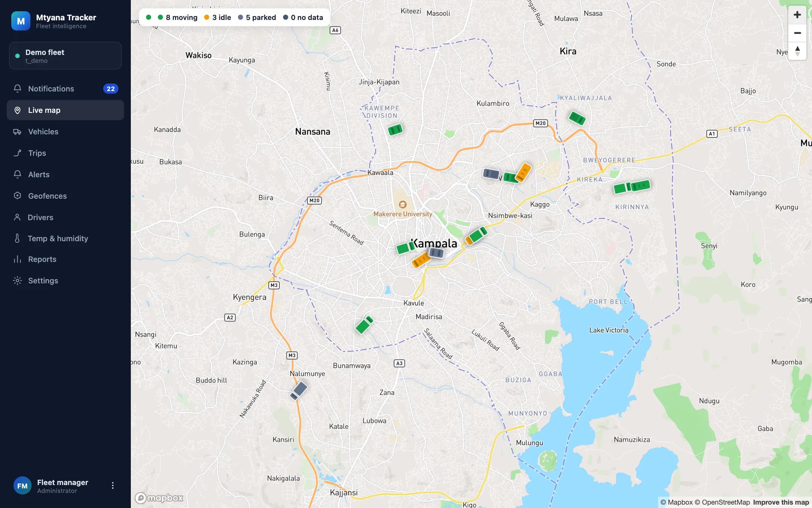Open the Reports menu item

(x=65, y=259)
